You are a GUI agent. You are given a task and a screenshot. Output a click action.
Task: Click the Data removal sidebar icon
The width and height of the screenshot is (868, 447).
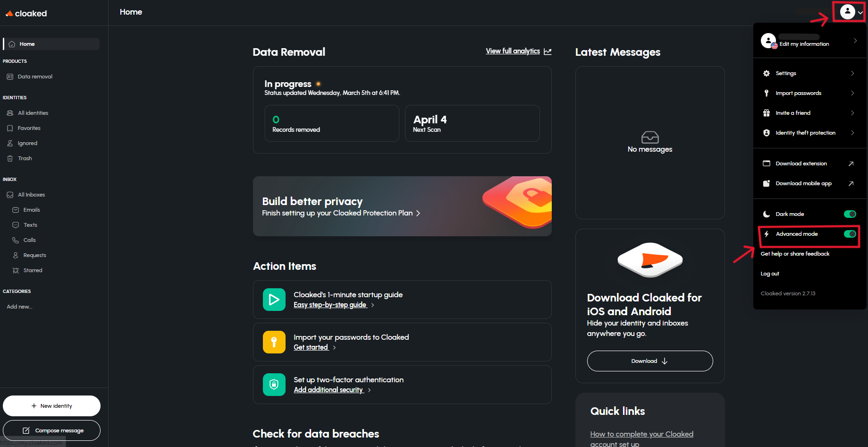10,77
